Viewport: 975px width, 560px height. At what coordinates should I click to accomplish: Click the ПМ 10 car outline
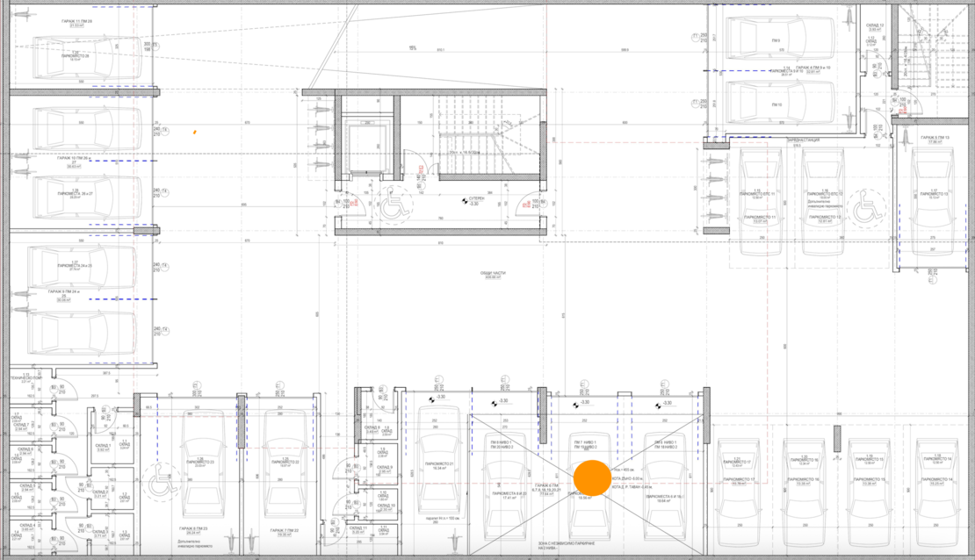(776, 105)
